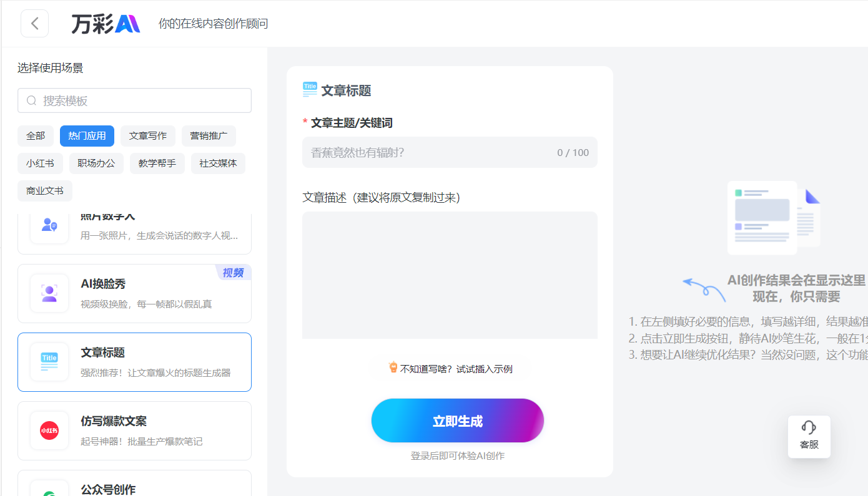Click the 0 / 100 character counter
Screen dimensions: 868x496
(573, 152)
